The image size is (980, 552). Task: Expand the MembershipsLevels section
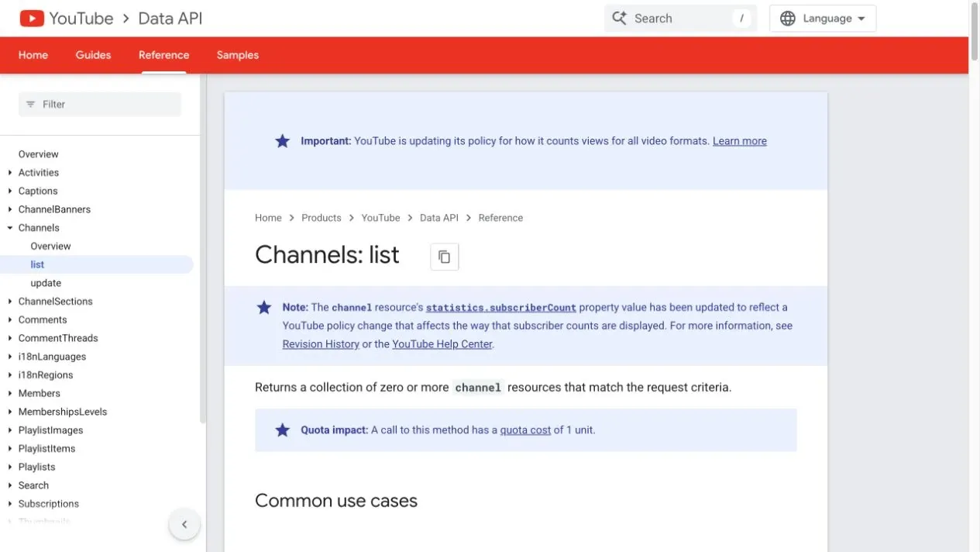point(10,412)
